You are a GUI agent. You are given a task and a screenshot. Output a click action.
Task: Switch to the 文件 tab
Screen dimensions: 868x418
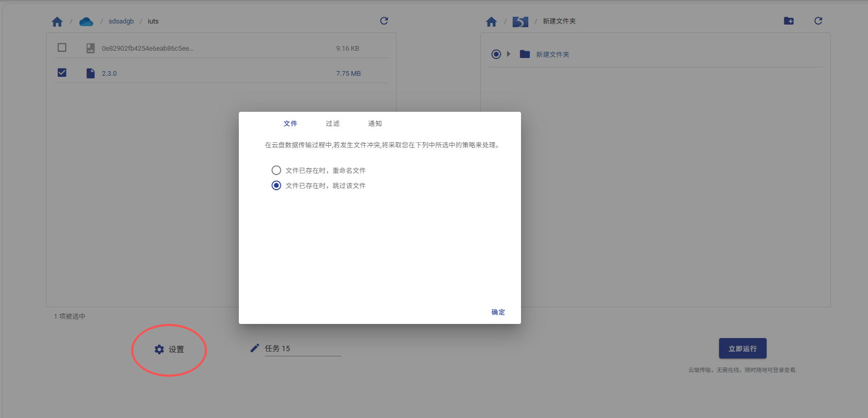click(x=291, y=124)
